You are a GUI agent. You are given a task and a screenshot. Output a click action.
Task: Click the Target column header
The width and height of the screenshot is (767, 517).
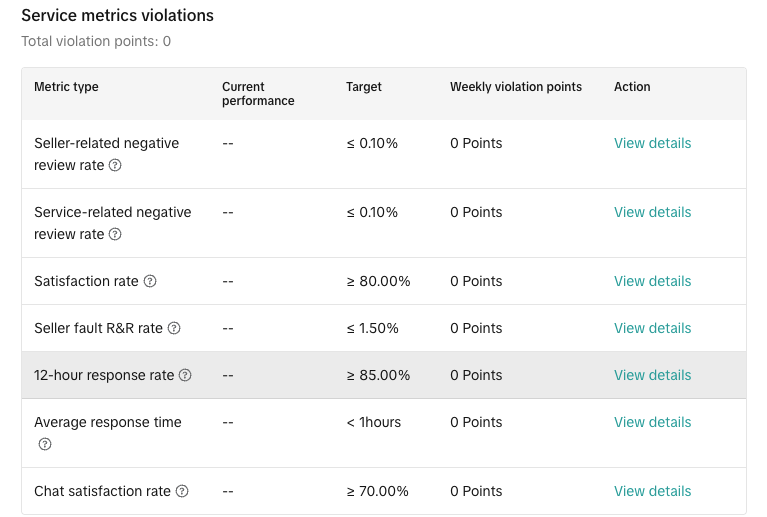364,87
